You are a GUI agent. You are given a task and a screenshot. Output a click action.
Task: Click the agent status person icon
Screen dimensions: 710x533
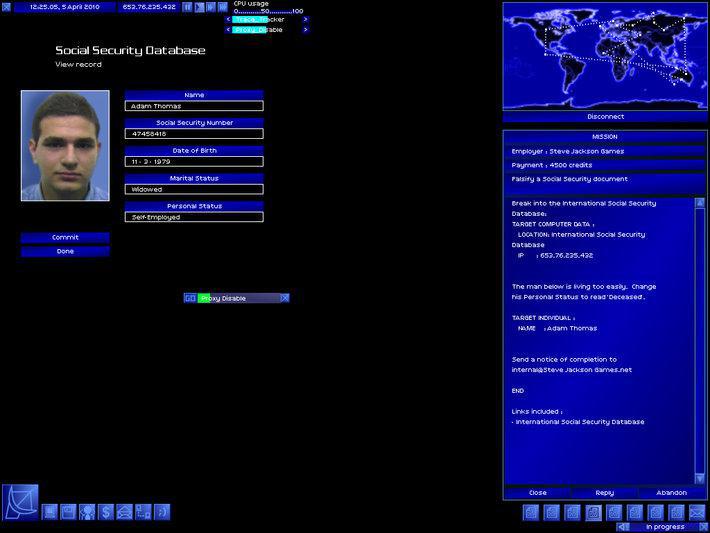click(x=87, y=512)
